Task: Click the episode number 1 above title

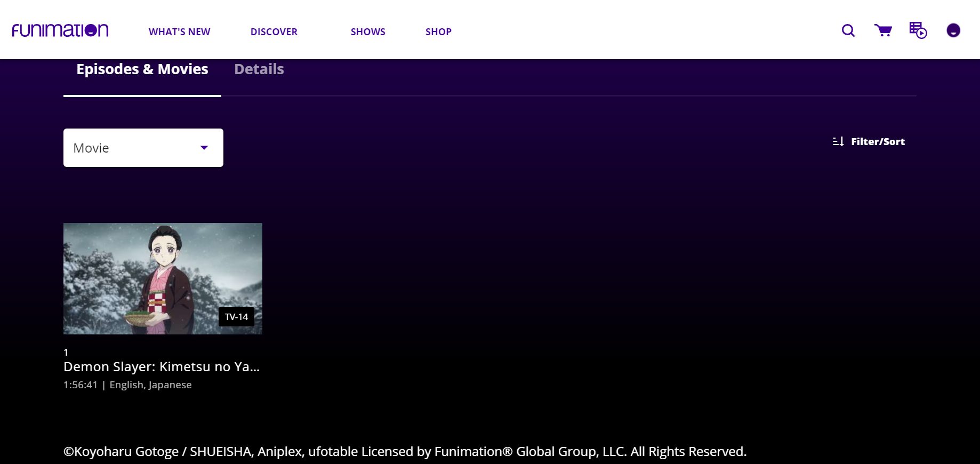Action: [66, 353]
